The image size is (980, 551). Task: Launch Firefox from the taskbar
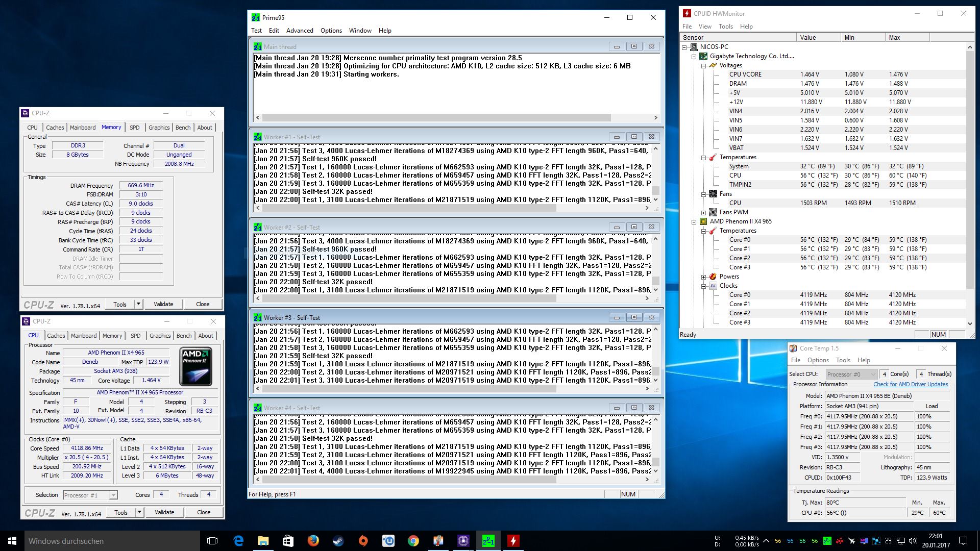pos(313,541)
